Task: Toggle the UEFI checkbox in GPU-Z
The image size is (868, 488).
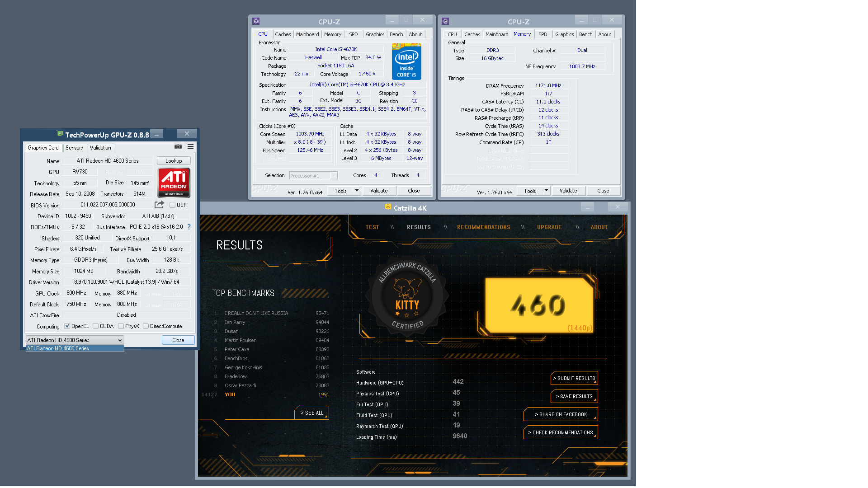Action: coord(172,205)
